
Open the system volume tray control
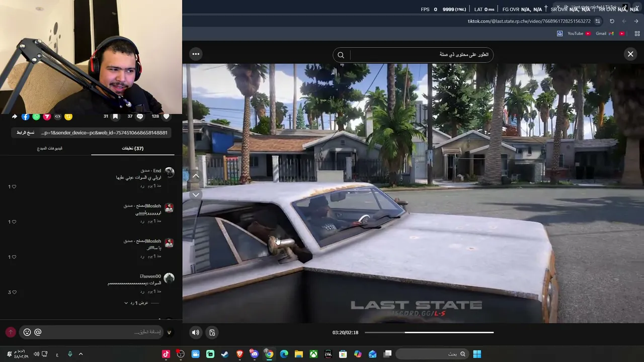point(36,354)
